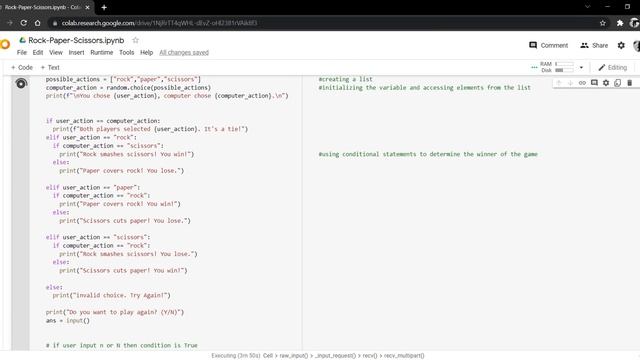Click the Colab logo
The image size is (640, 360).
5,44
